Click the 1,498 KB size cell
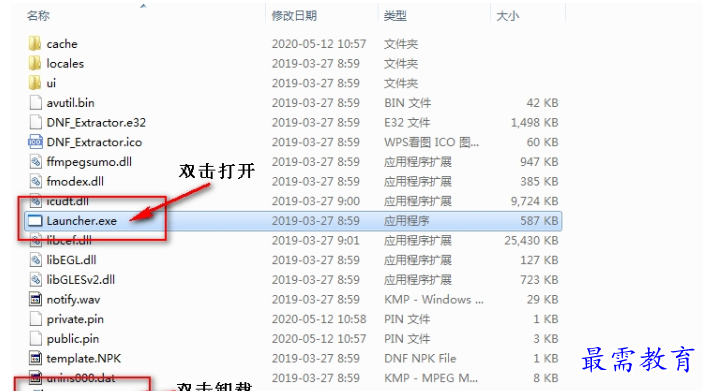The width and height of the screenshot is (703, 391). (x=534, y=123)
